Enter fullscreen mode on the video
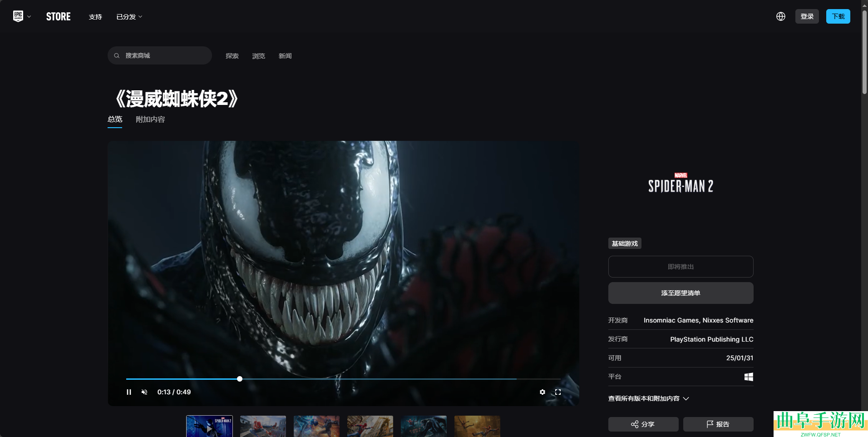The height and width of the screenshot is (437, 868). (x=558, y=392)
